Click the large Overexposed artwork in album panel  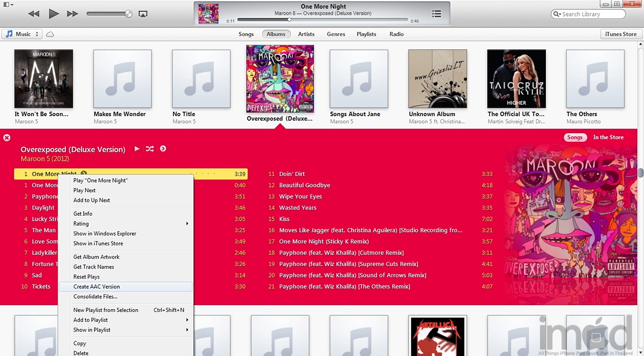[x=570, y=211]
